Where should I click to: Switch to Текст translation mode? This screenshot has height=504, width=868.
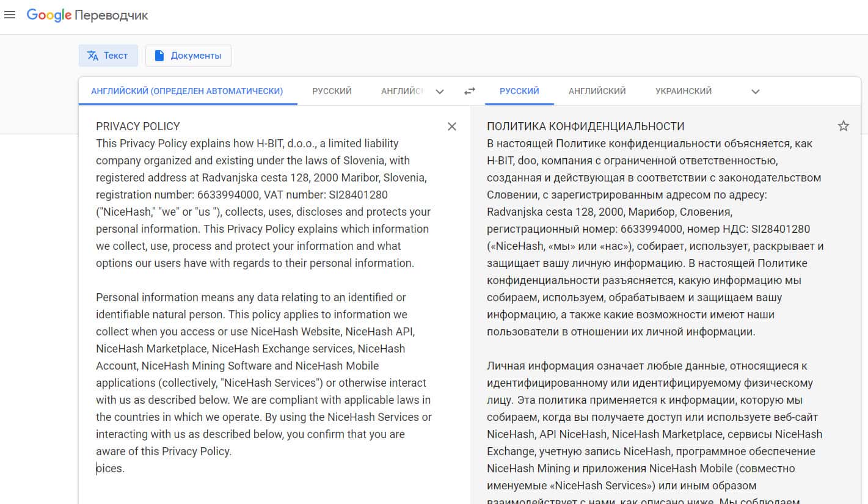[108, 56]
